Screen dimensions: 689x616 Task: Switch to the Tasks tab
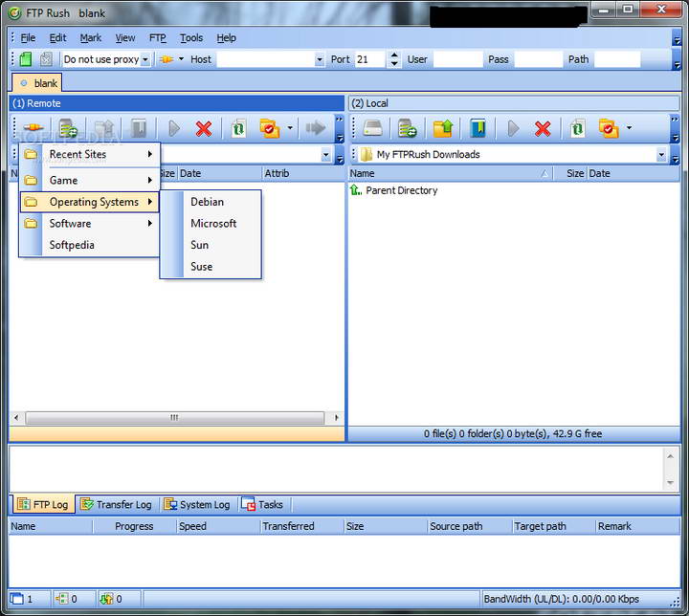pyautogui.click(x=262, y=504)
